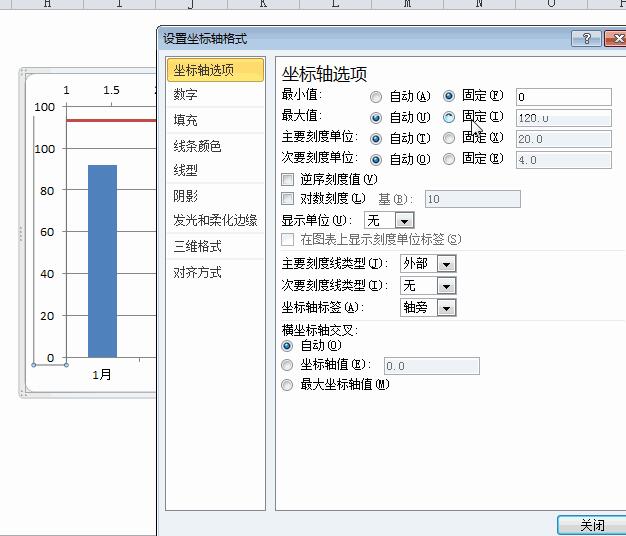Enable the 逆序刻度值 checkbox

click(288, 179)
